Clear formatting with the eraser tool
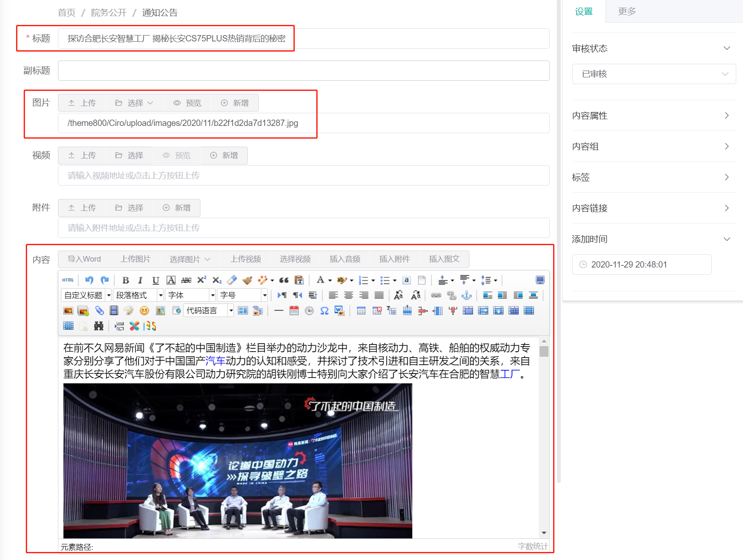The image size is (743, 560). (x=231, y=280)
